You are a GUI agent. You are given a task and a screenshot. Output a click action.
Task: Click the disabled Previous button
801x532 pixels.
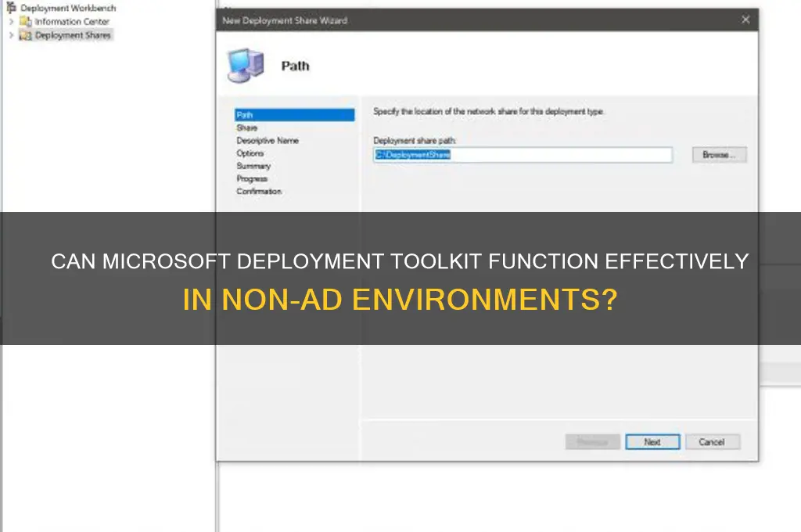click(593, 442)
